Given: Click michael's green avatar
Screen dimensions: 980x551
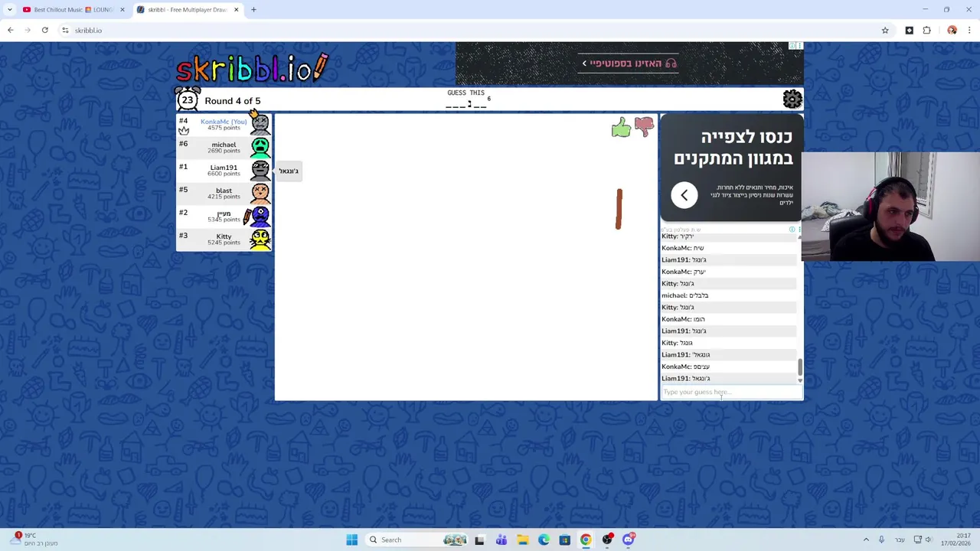Looking at the screenshot, I should 260,147.
